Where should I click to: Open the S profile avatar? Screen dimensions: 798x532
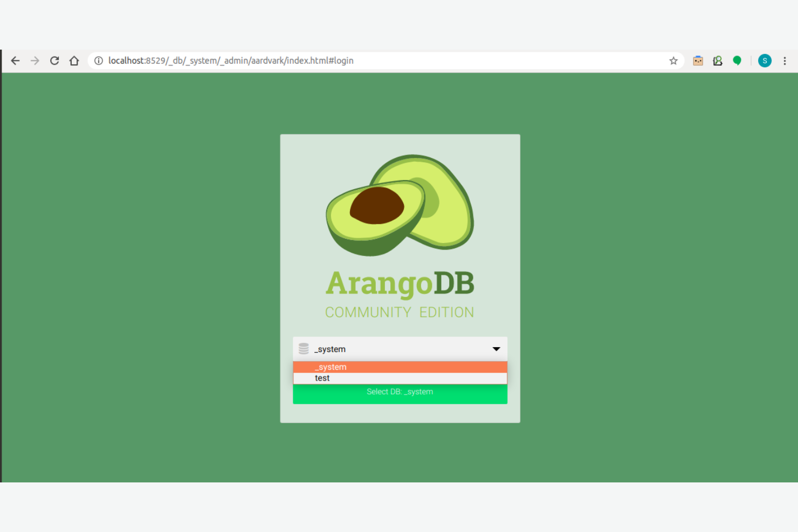[765, 61]
